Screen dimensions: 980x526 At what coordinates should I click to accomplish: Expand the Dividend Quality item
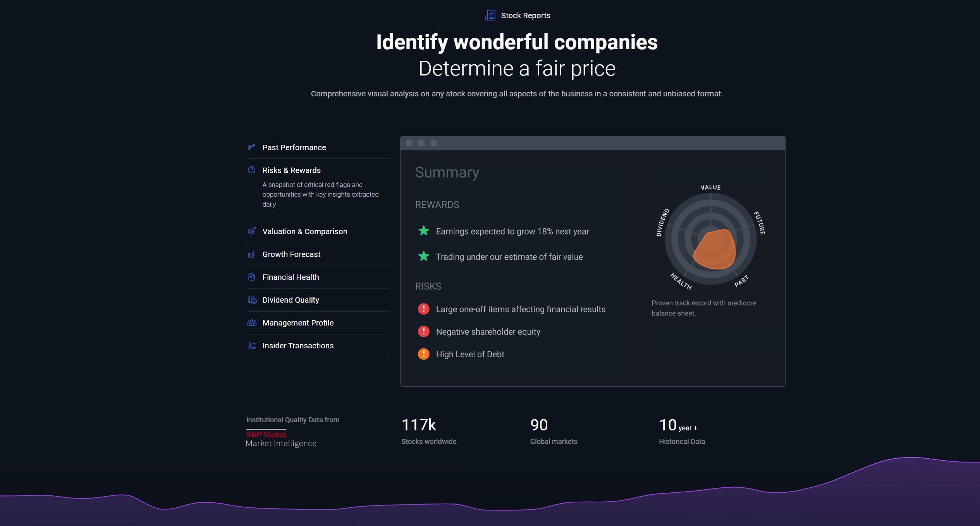[x=291, y=300]
